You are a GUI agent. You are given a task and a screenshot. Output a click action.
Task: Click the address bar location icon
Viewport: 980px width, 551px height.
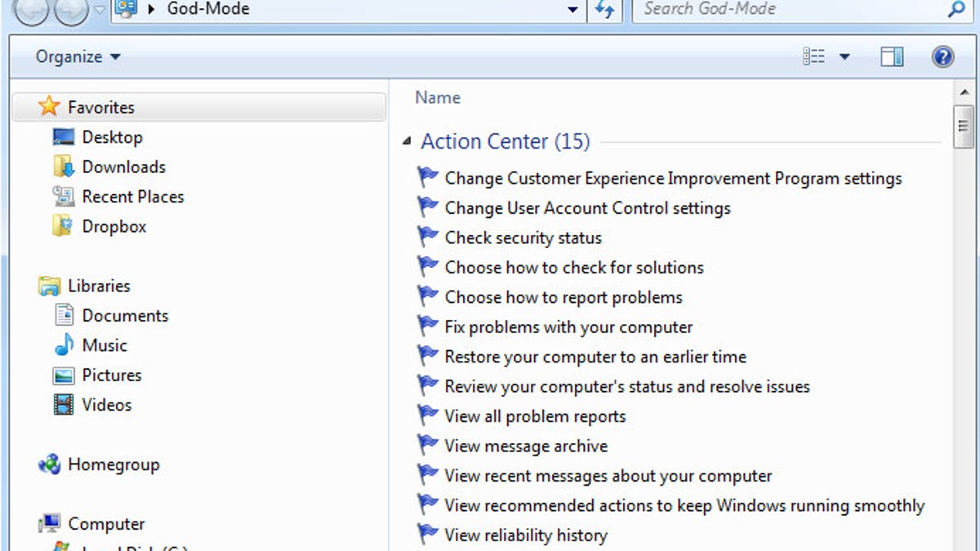(x=126, y=10)
